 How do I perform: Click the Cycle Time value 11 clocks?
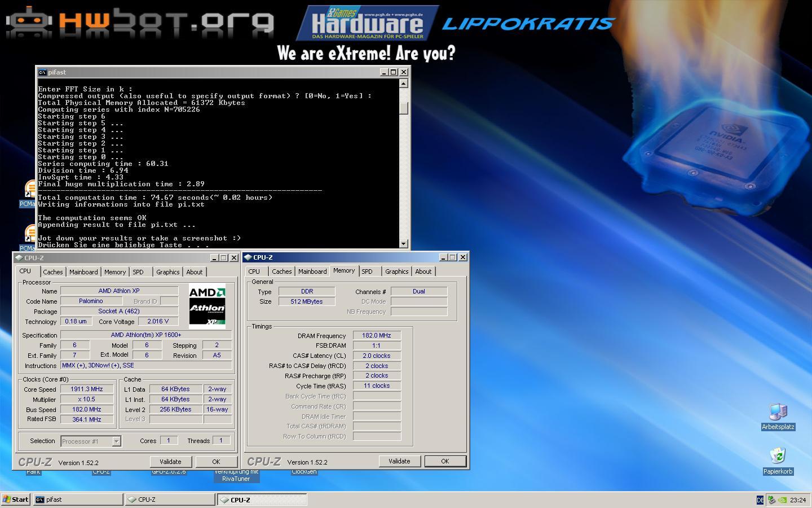(377, 386)
